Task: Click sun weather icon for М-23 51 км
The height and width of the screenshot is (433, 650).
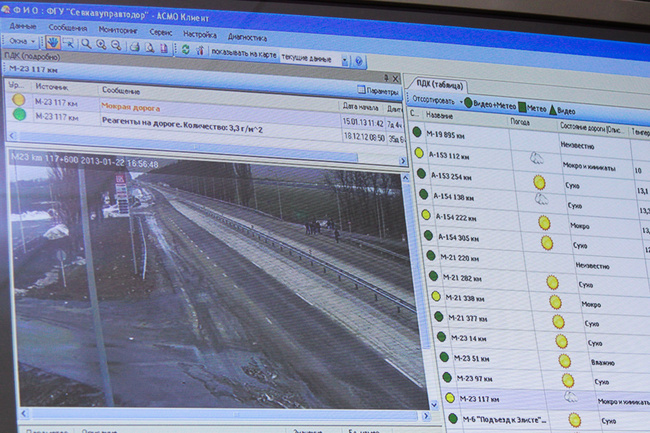Action: coord(564,360)
